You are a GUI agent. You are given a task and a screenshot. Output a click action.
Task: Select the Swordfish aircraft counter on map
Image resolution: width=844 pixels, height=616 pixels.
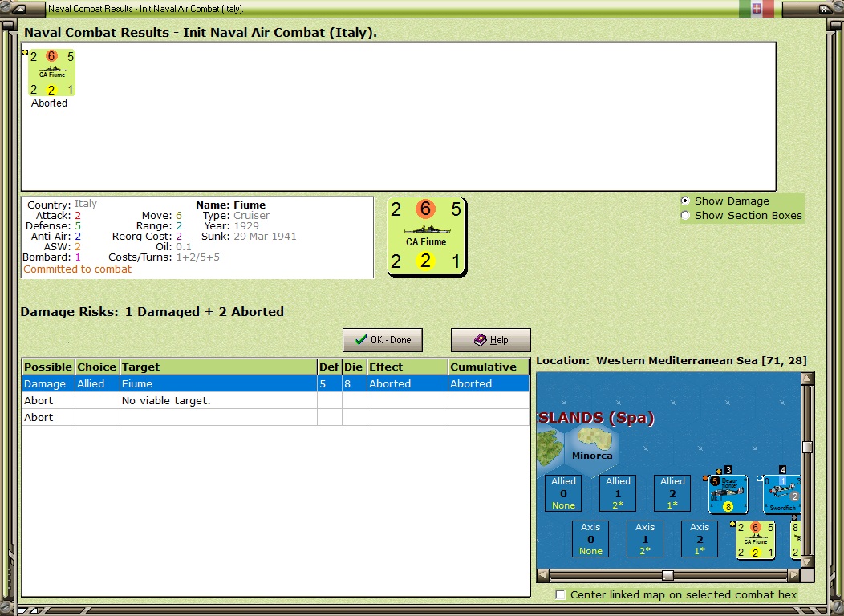(x=782, y=494)
